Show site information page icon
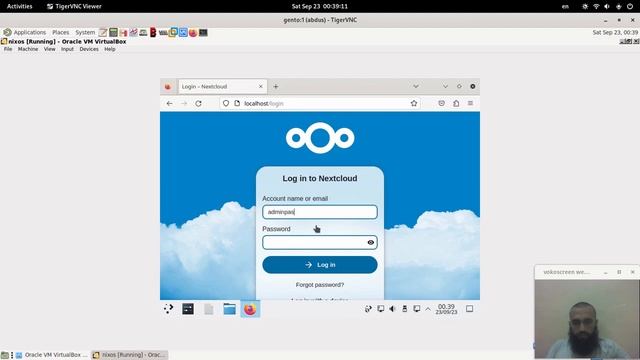The width and height of the screenshot is (640, 360). [237, 104]
